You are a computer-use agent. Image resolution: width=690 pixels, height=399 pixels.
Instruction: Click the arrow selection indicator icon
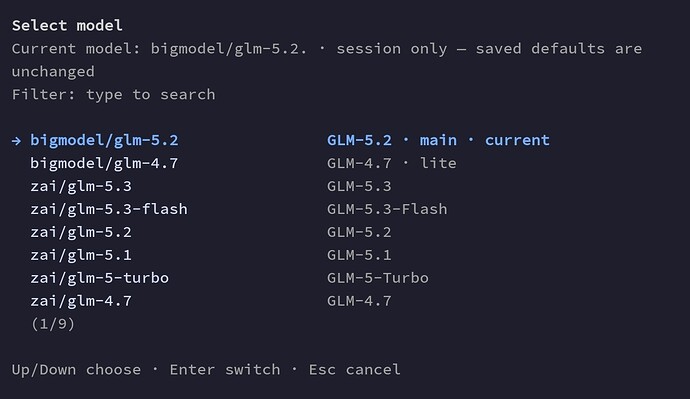pos(16,141)
